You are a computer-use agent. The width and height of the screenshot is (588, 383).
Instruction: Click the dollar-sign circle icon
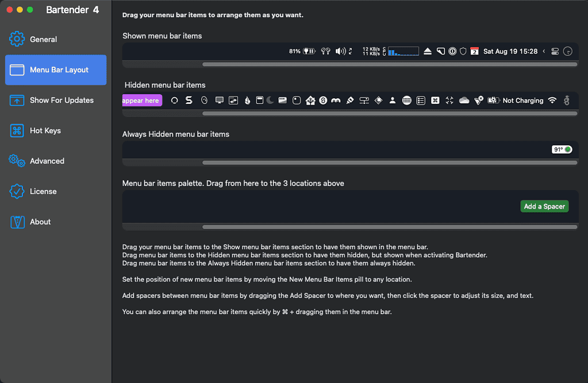[323, 100]
